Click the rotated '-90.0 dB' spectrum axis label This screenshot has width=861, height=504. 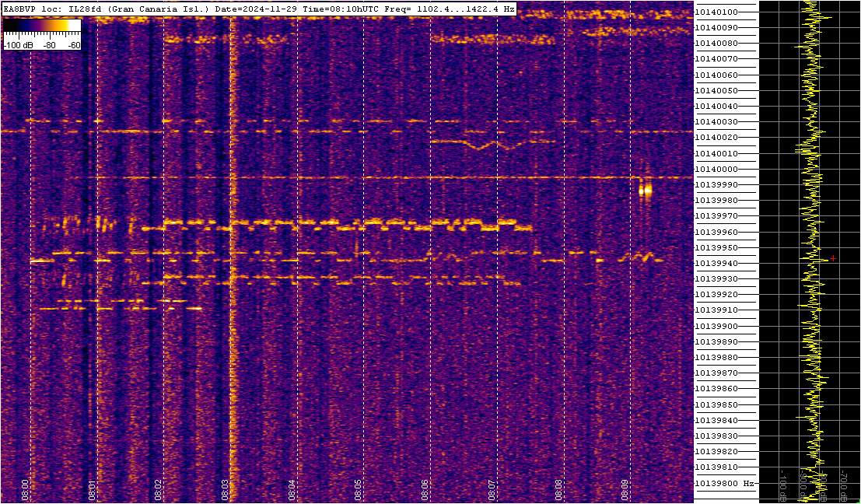pyautogui.click(x=802, y=485)
